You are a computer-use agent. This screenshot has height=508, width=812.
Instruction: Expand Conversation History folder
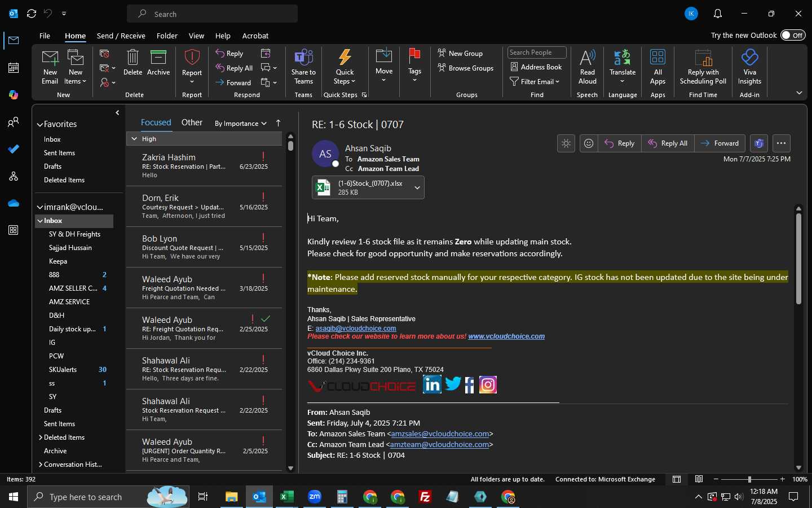click(x=41, y=465)
